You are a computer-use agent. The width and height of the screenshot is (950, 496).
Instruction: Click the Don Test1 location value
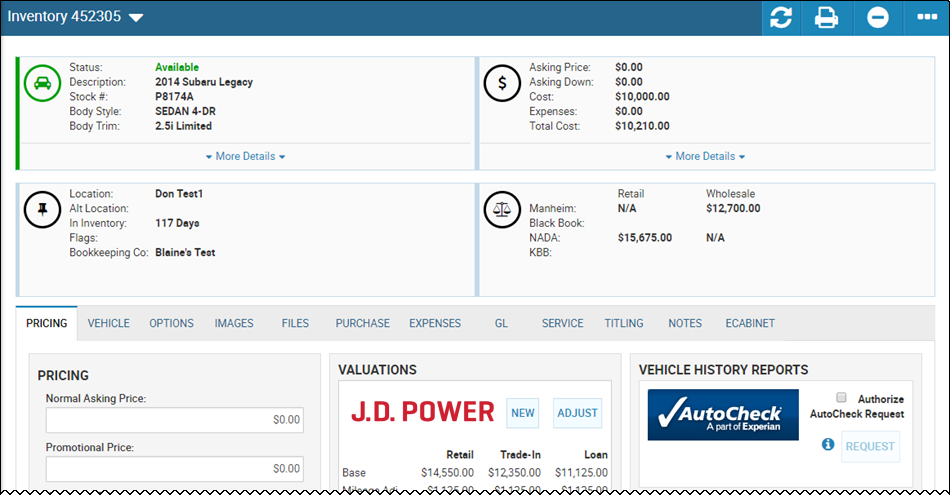tap(179, 194)
